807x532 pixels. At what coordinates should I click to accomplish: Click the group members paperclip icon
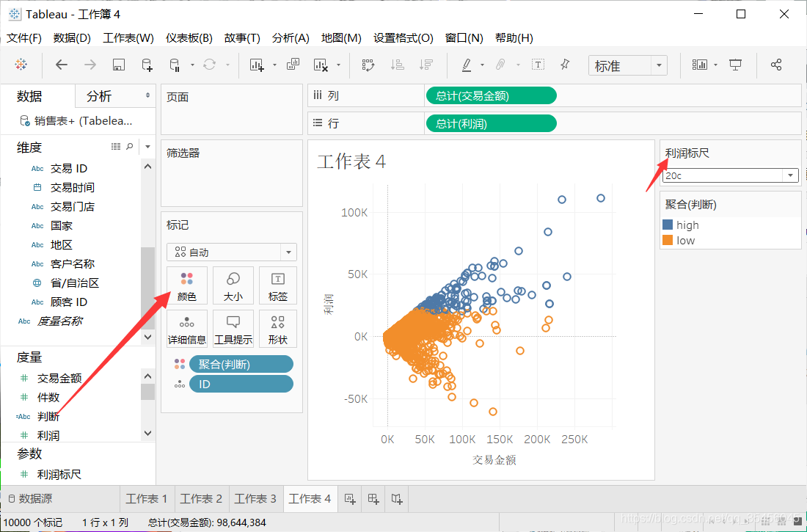tap(500, 65)
